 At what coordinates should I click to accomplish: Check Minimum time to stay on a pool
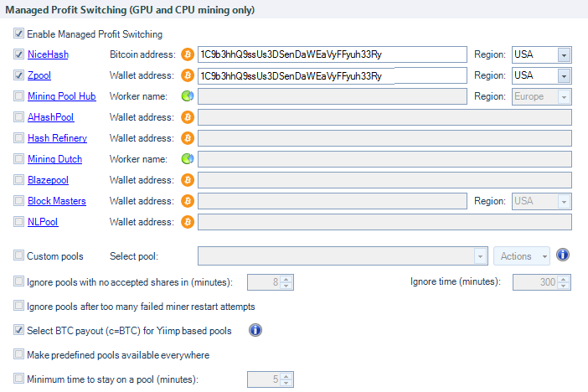pyautogui.click(x=18, y=379)
